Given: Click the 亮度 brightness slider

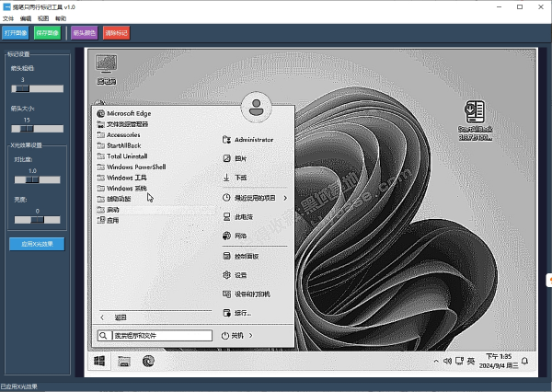Looking at the screenshot, I should [38, 220].
